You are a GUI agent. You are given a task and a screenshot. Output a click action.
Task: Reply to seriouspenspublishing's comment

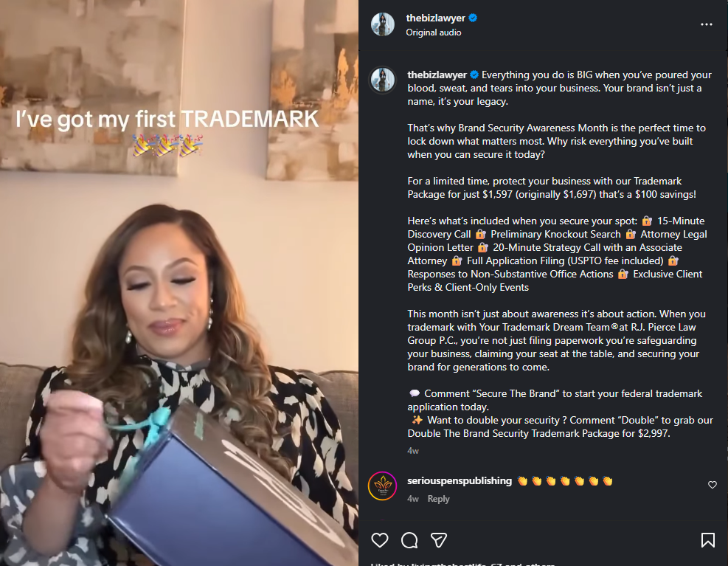click(438, 499)
